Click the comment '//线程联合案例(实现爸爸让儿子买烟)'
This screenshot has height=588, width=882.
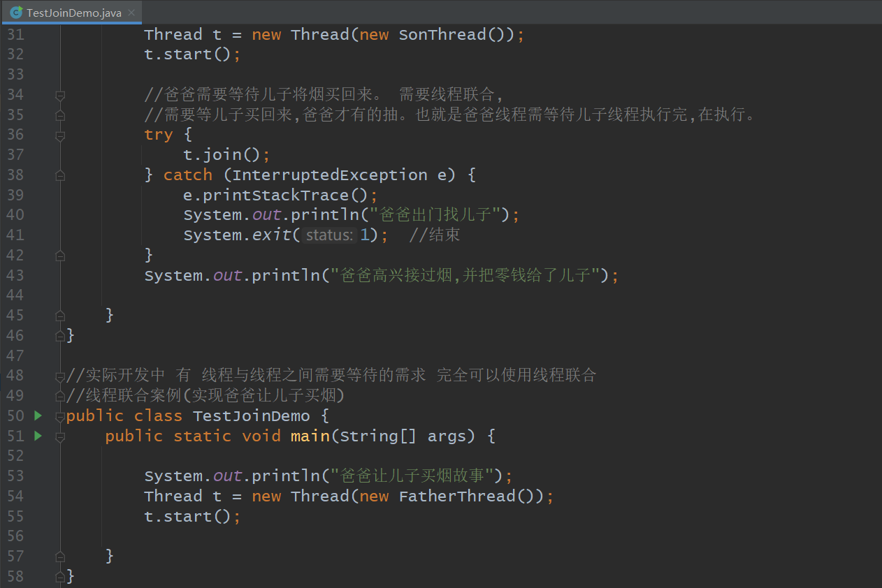pyautogui.click(x=205, y=396)
